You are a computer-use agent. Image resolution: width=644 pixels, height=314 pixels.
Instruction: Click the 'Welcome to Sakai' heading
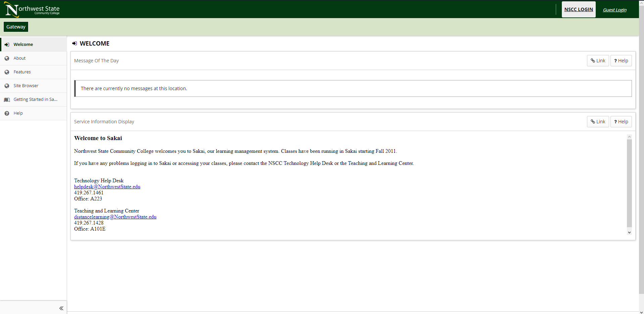click(98, 138)
